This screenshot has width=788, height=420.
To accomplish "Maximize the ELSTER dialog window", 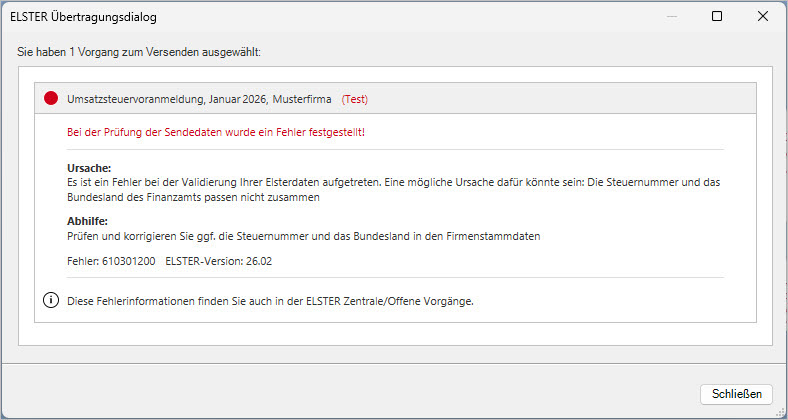I will coord(717,17).
